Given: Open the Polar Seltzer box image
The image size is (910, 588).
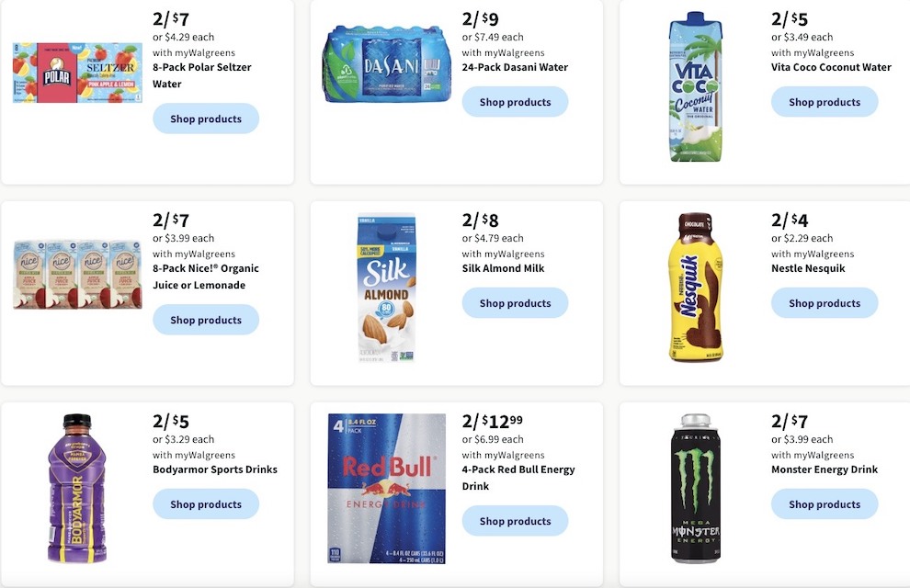Looking at the screenshot, I should pyautogui.click(x=77, y=73).
